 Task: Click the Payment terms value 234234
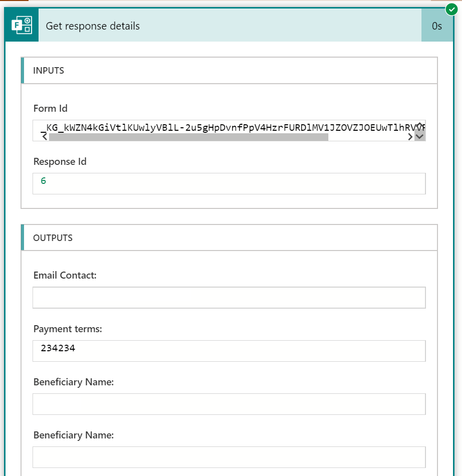coord(58,348)
